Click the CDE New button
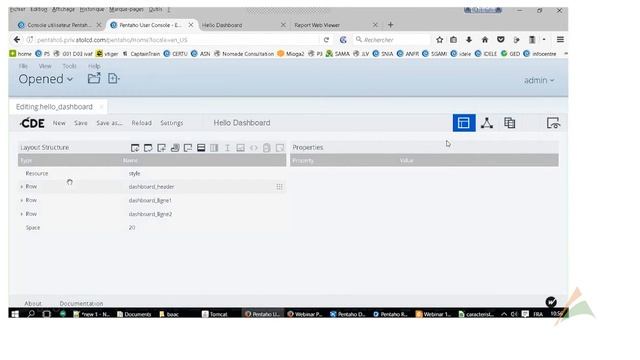The height and width of the screenshot is (360, 640). (x=59, y=123)
